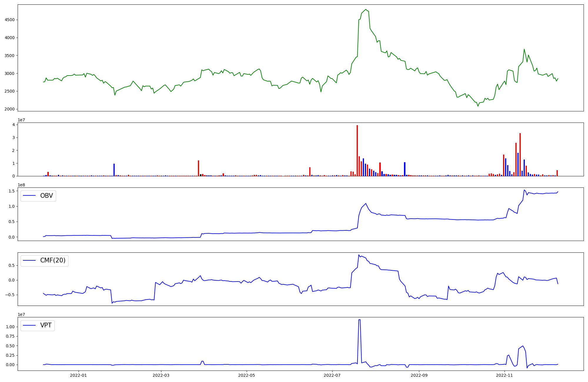The width and height of the screenshot is (588, 382).
Task: Click the 2000 price axis label
Action: click(9, 109)
